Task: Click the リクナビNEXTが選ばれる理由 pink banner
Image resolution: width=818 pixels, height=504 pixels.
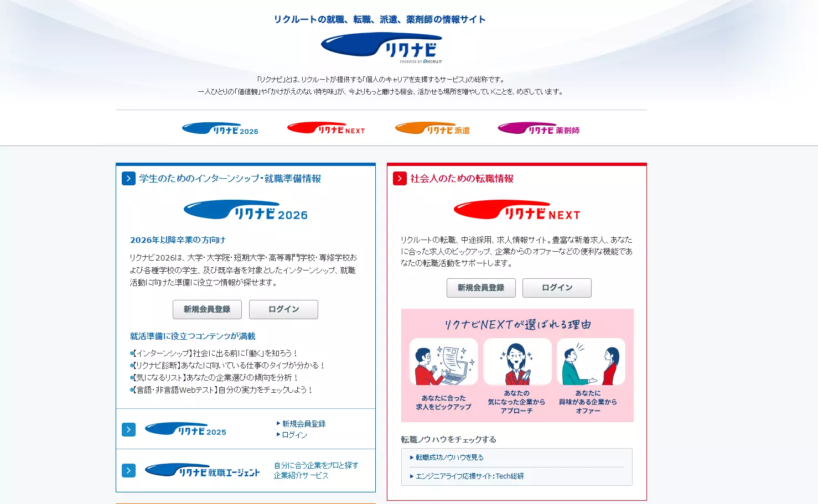Action: (517, 366)
